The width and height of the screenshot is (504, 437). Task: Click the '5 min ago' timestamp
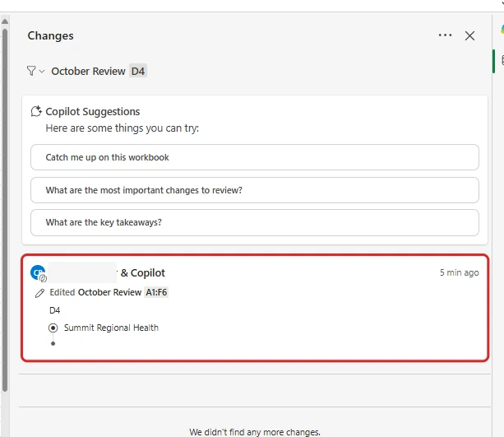point(460,272)
